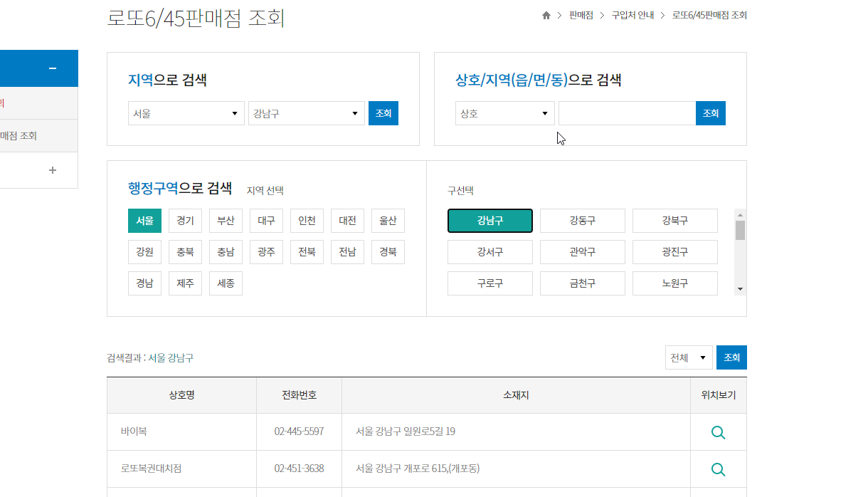Select 대전 region button
Screen dimensions: 868x497
347,221
